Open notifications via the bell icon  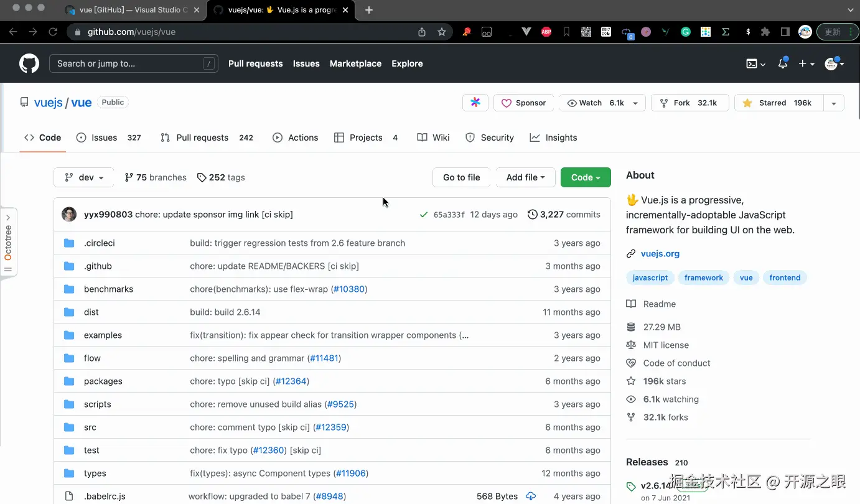[x=782, y=63]
